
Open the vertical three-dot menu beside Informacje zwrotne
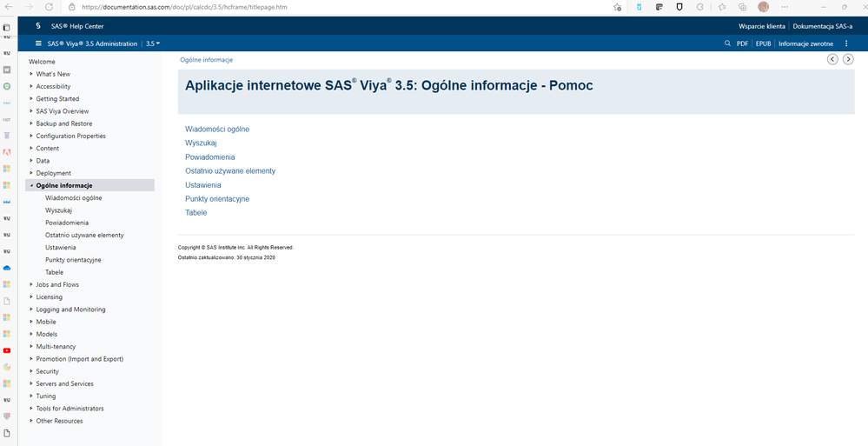click(846, 43)
